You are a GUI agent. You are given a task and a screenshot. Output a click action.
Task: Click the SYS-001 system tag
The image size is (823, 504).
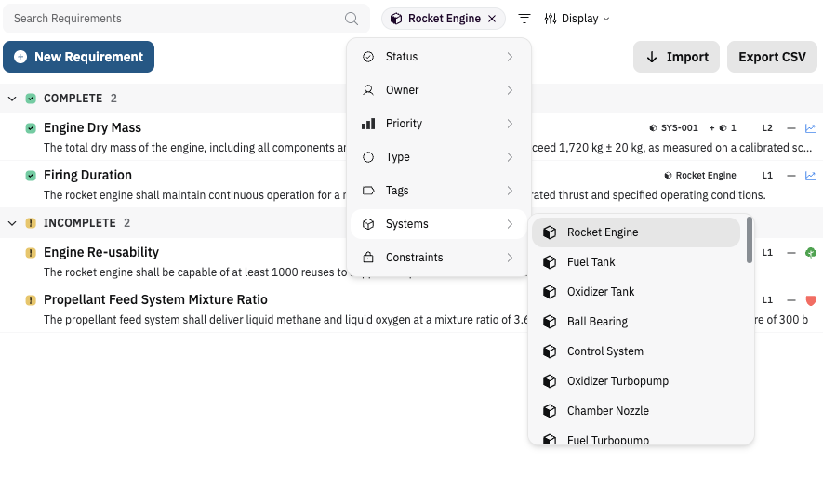[x=673, y=128]
